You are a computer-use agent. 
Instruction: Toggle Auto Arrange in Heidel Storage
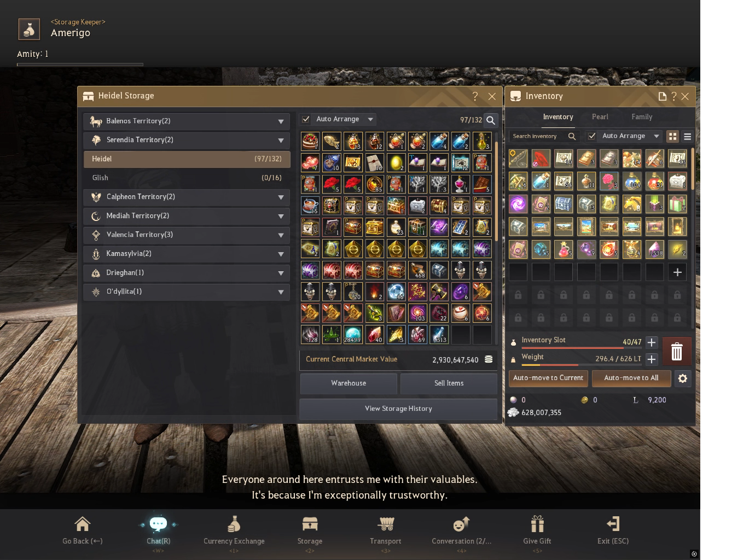pyautogui.click(x=306, y=119)
